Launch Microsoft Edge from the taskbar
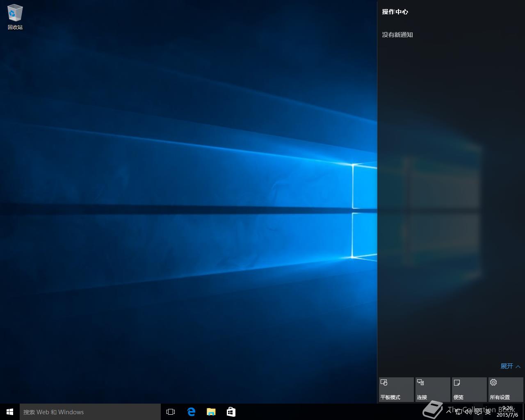525x420 pixels. click(x=191, y=412)
